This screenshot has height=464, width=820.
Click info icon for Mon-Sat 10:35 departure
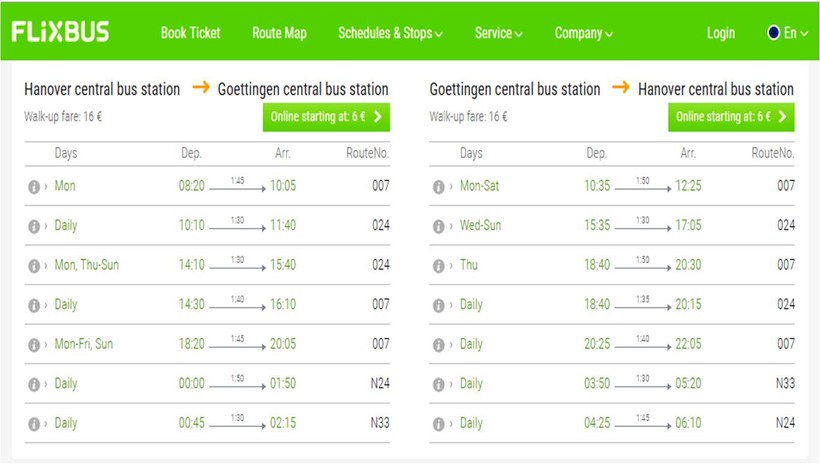click(439, 186)
